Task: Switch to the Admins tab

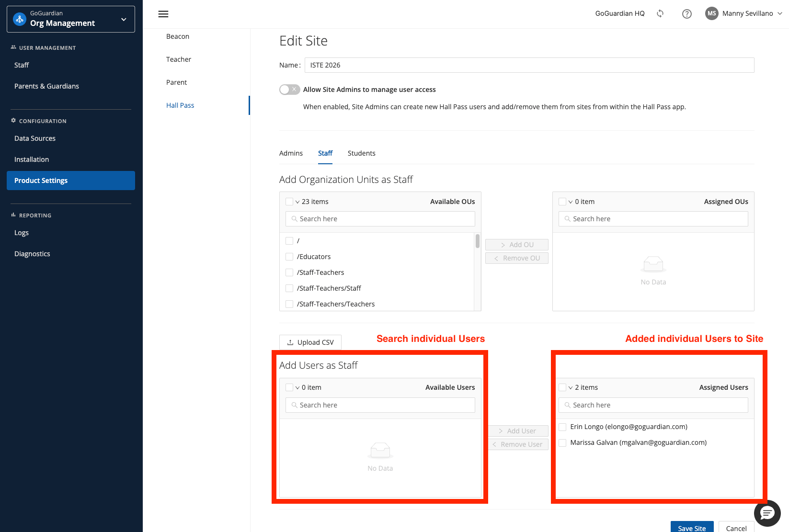Action: pyautogui.click(x=291, y=153)
